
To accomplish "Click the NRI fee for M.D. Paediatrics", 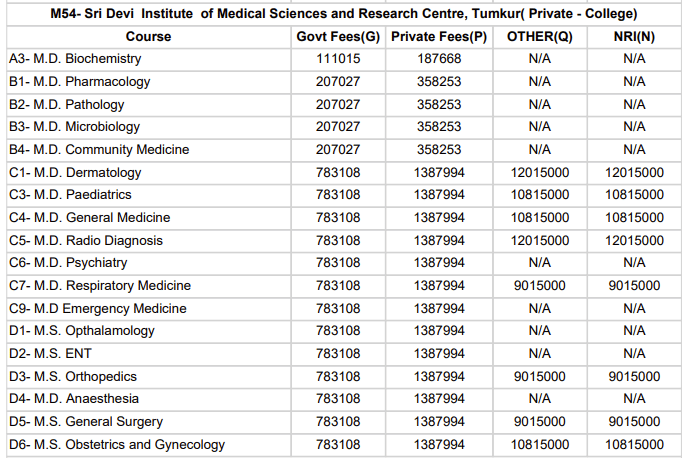I will coord(634,195).
